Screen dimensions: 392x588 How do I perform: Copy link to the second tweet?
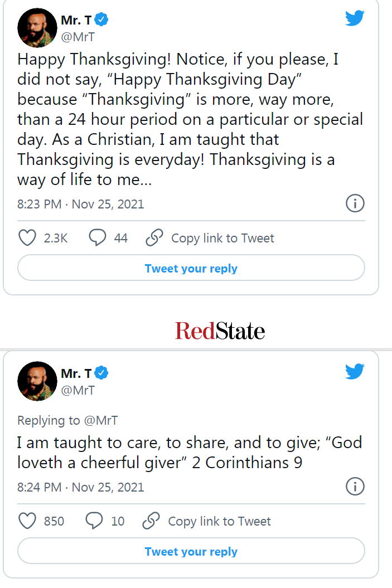tap(207, 521)
